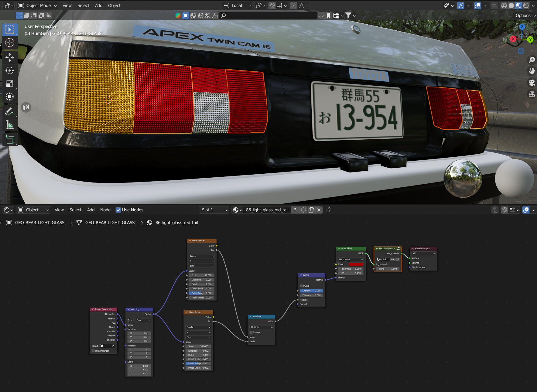Collapse the Bump node
This screenshot has width=537, height=392.
(301, 275)
